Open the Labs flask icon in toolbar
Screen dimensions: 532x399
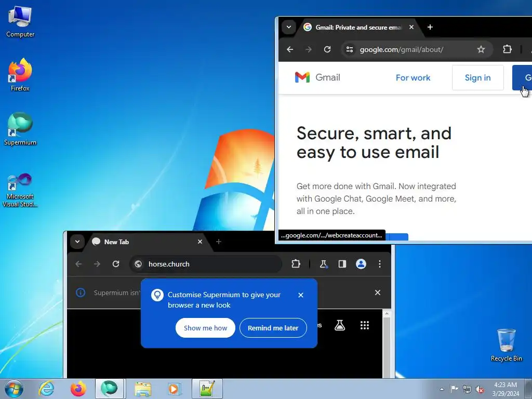pyautogui.click(x=323, y=264)
